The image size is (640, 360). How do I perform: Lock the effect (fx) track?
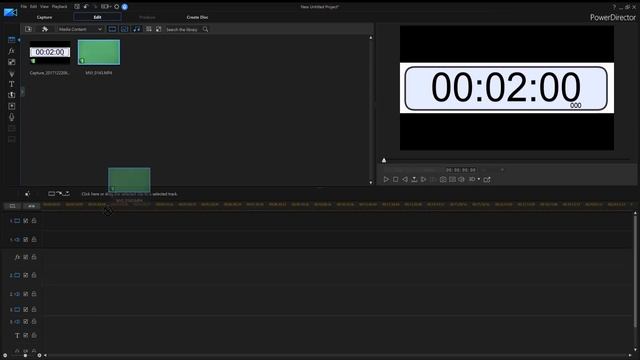click(x=34, y=257)
